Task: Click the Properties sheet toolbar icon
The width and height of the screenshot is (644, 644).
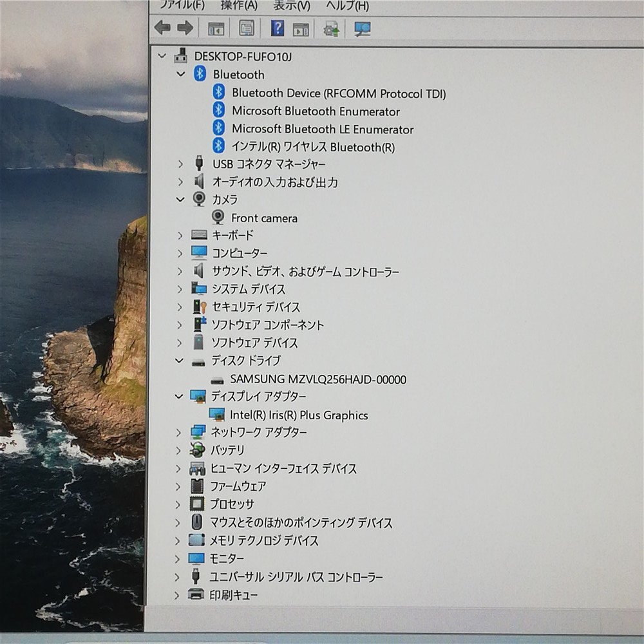Action: click(x=247, y=28)
